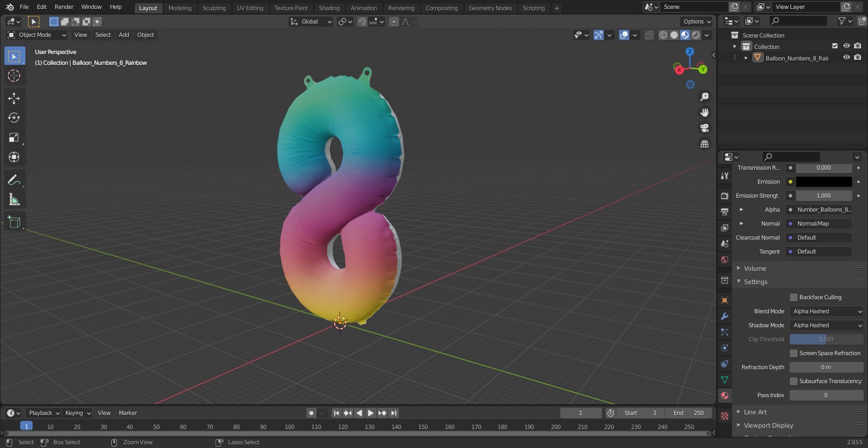Screen dimensions: 868x448
Task: Hide Balloon_Numbers_8_Rair object with eye icon
Action: (846, 58)
